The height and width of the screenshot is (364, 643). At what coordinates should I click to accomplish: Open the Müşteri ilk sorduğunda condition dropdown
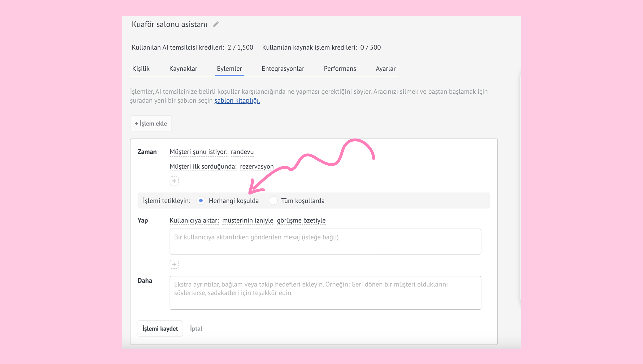click(x=203, y=166)
